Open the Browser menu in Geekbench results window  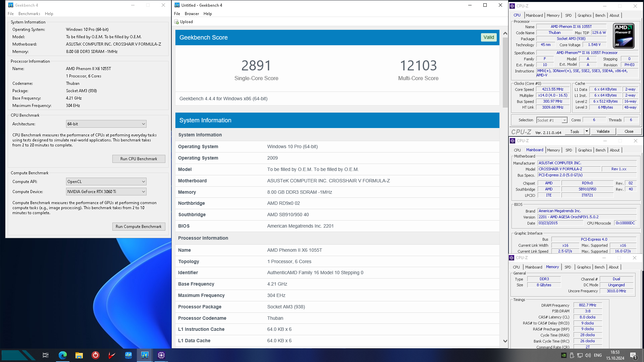pyautogui.click(x=192, y=14)
